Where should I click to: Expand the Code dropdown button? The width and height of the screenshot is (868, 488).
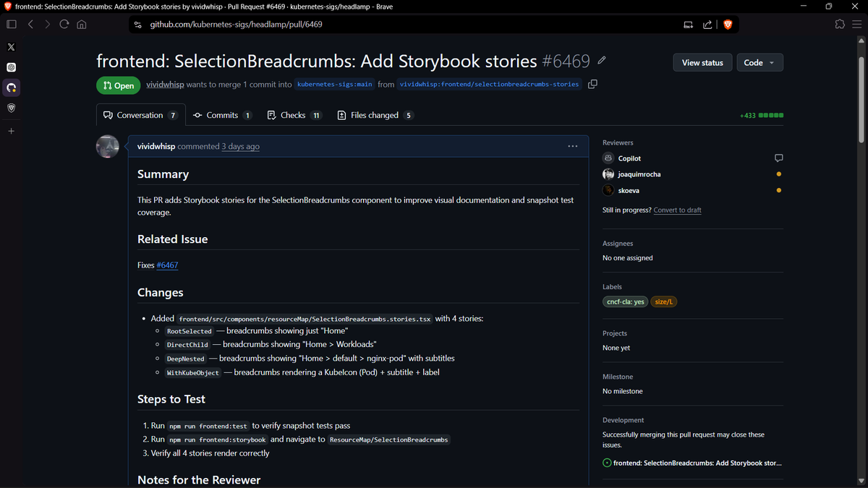759,63
